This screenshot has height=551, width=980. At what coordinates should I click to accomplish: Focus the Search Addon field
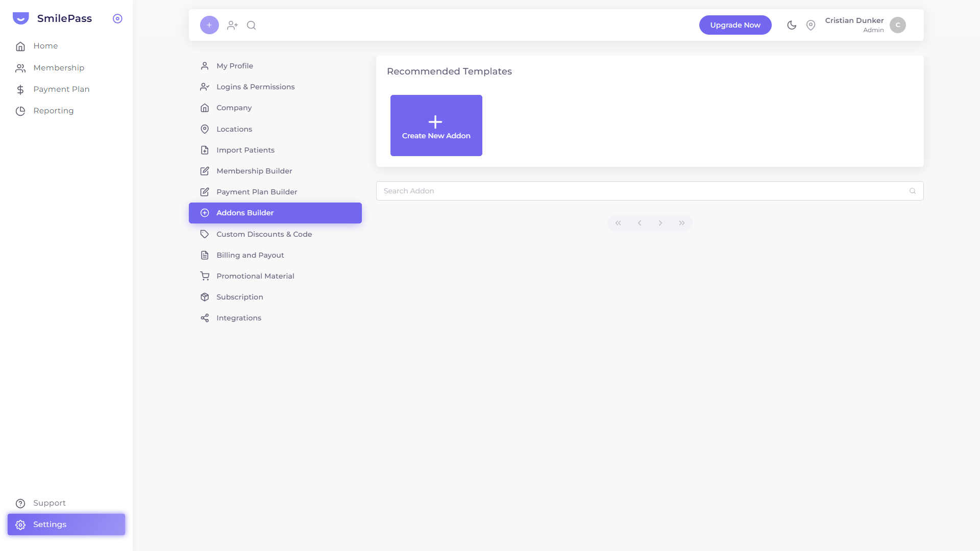point(650,191)
